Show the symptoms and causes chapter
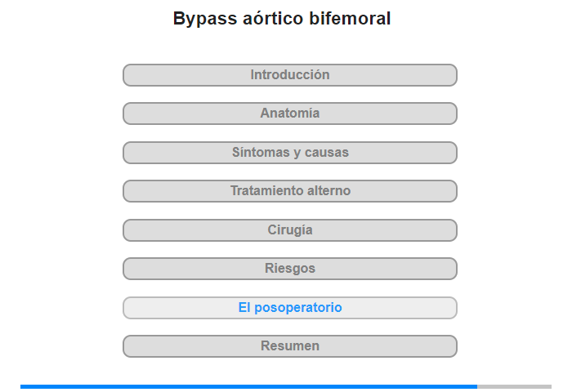The image size is (572, 392). click(x=289, y=153)
